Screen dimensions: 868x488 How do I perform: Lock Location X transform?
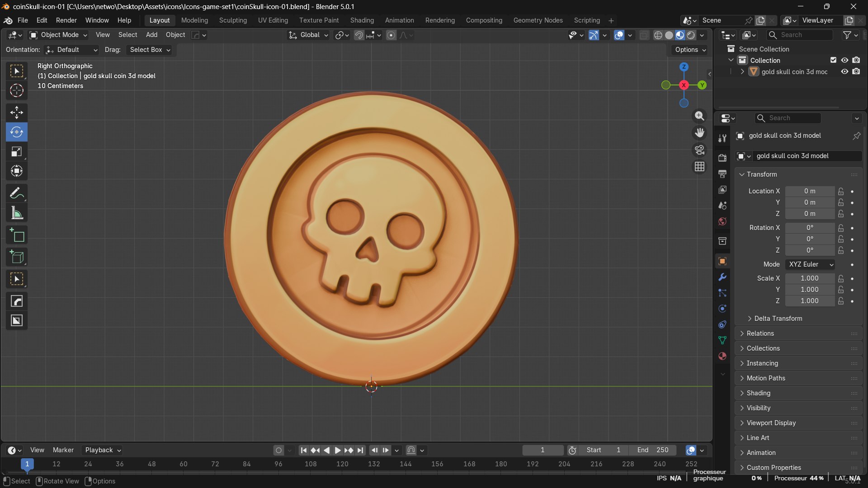841,191
